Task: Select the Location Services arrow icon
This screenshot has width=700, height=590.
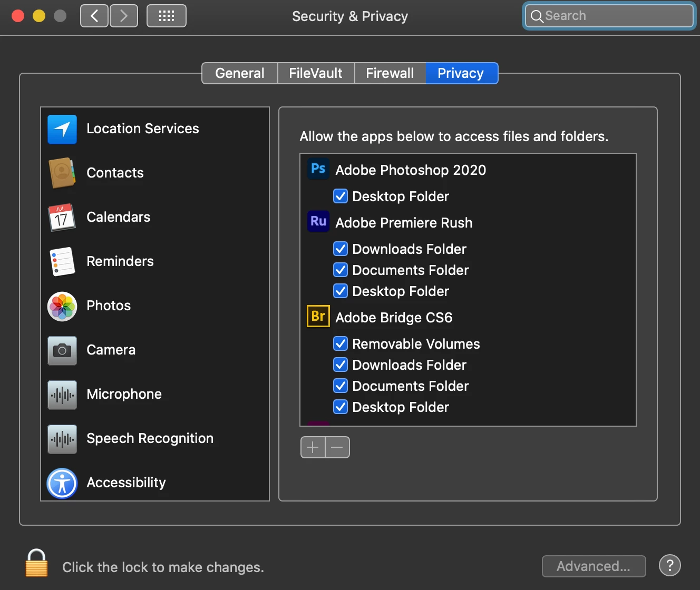Action: pyautogui.click(x=62, y=129)
